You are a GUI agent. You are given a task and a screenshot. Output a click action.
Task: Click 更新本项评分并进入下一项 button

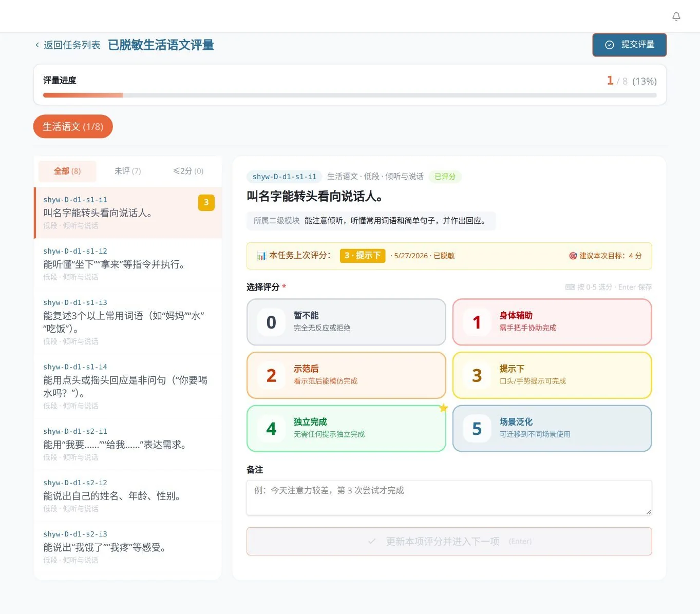449,541
